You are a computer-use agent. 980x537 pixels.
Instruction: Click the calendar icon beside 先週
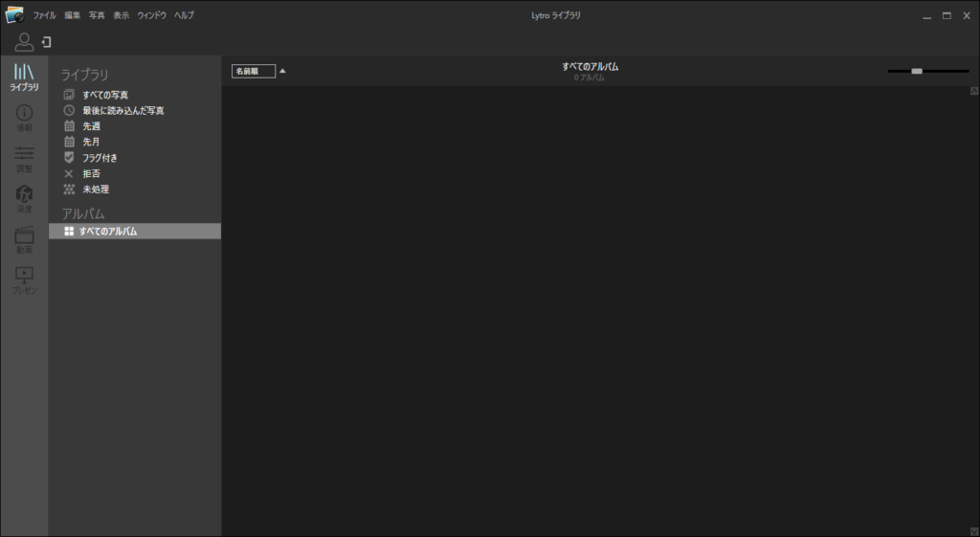(x=69, y=125)
